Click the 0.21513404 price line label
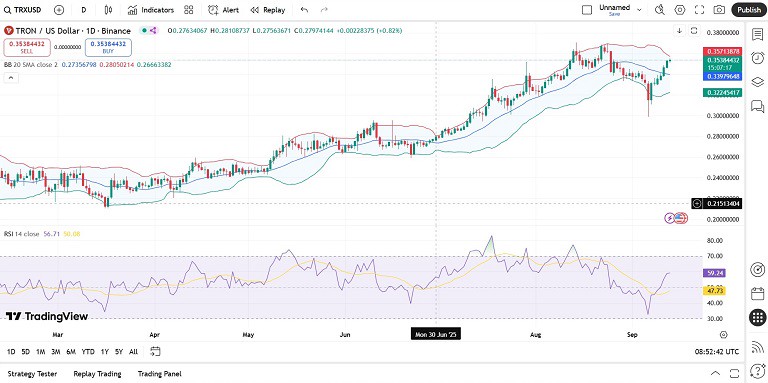The height and width of the screenshot is (383, 768). 722,203
